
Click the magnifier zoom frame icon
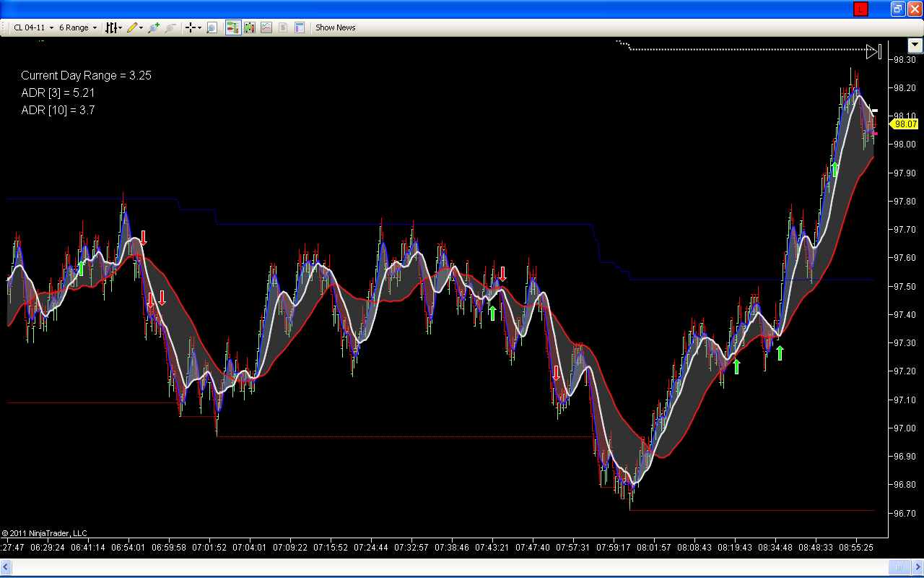click(x=212, y=27)
